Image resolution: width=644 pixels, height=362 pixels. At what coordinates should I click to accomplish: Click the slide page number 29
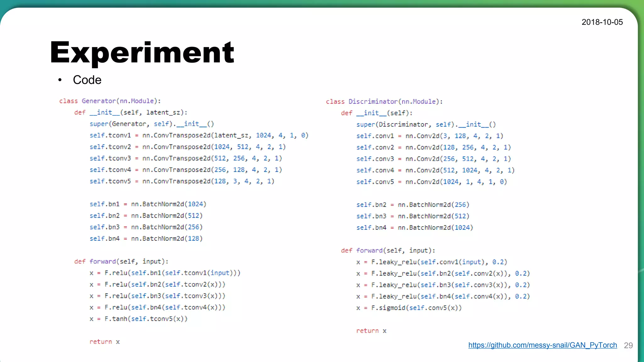click(628, 345)
